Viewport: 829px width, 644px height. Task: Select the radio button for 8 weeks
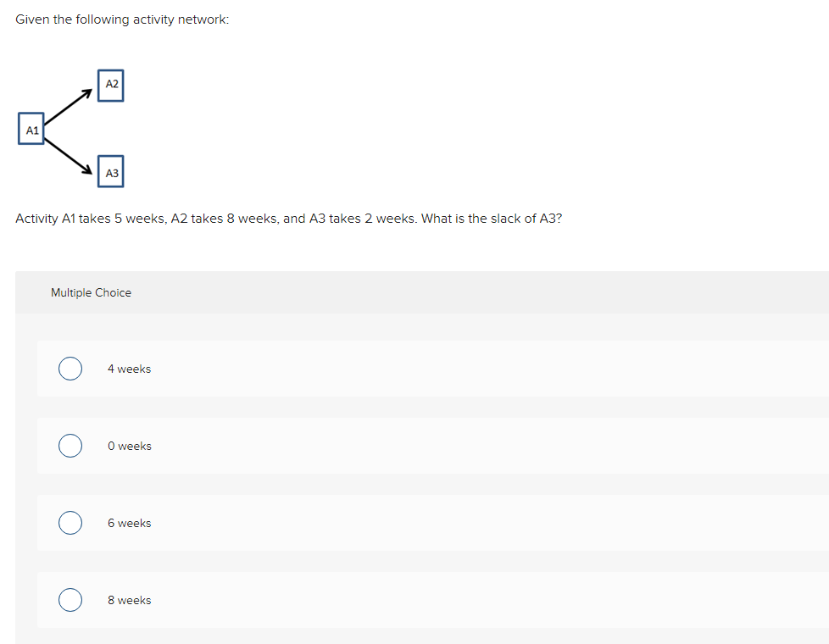pos(70,600)
